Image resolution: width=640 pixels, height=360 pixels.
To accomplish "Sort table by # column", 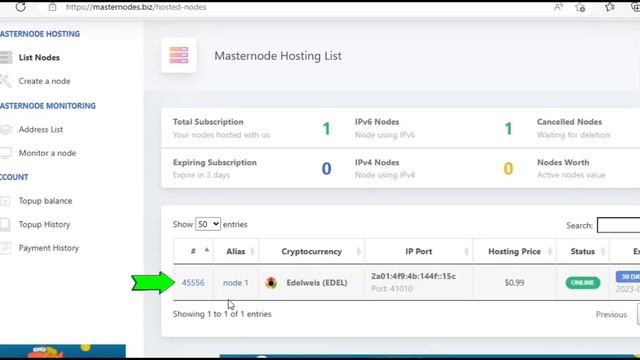I will click(193, 251).
